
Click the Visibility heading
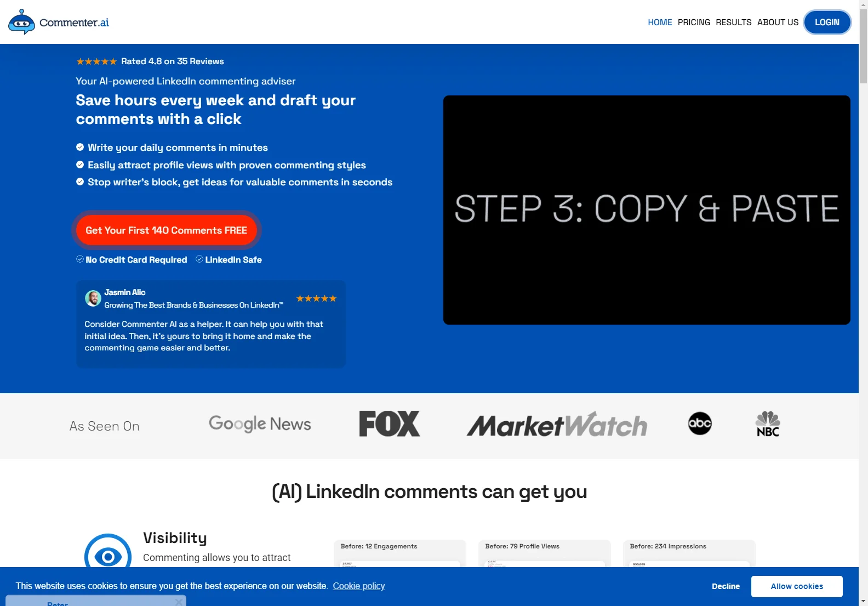click(x=175, y=538)
